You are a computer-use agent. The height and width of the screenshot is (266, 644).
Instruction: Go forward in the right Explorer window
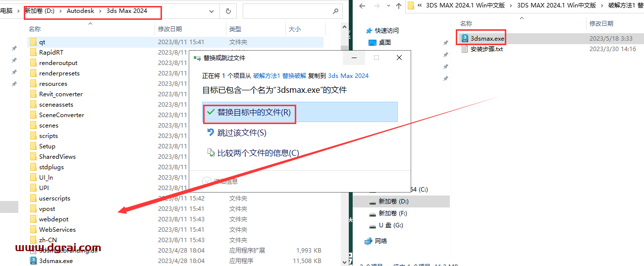click(x=376, y=5)
